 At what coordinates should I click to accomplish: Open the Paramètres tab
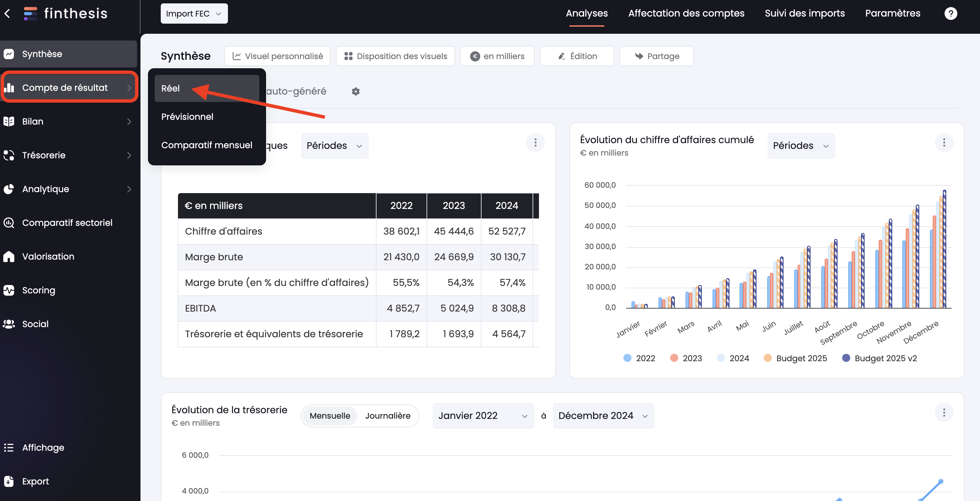coord(893,13)
